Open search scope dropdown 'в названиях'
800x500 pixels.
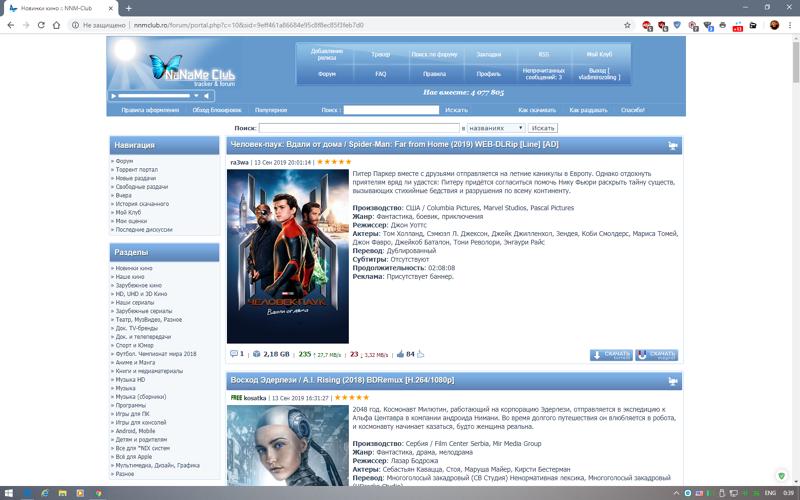point(496,128)
